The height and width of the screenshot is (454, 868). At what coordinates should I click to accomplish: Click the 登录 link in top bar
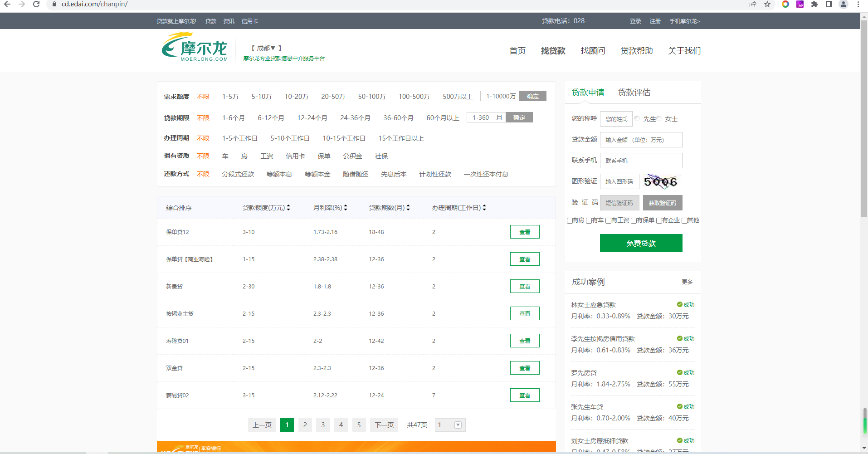[x=635, y=21]
